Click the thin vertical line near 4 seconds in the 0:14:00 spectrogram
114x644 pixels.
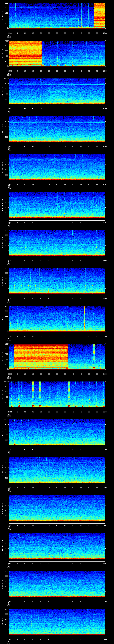coord(16,15)
